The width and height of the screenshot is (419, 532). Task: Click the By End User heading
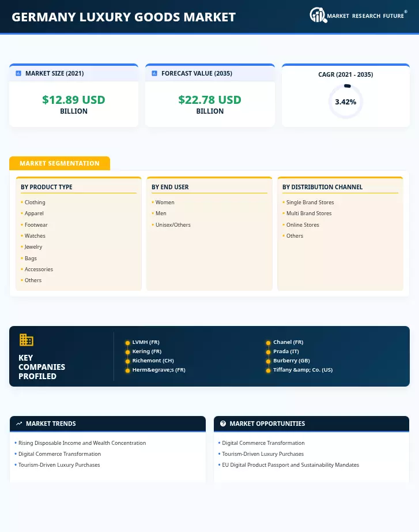pos(170,187)
